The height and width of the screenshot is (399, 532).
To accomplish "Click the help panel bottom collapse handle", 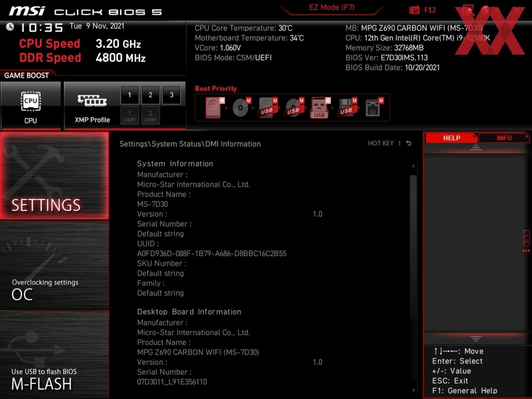I will click(476, 339).
